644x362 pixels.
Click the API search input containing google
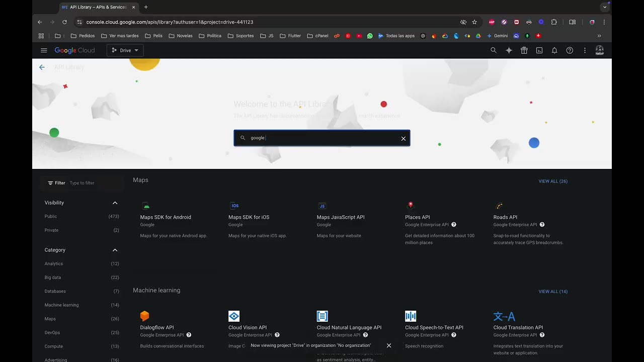pyautogui.click(x=322, y=138)
